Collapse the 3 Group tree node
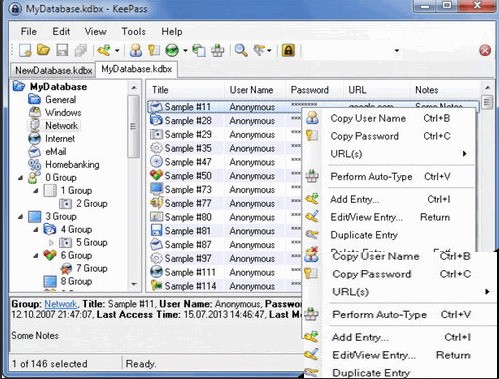Viewport: 499px width, 379px height. coord(21,217)
